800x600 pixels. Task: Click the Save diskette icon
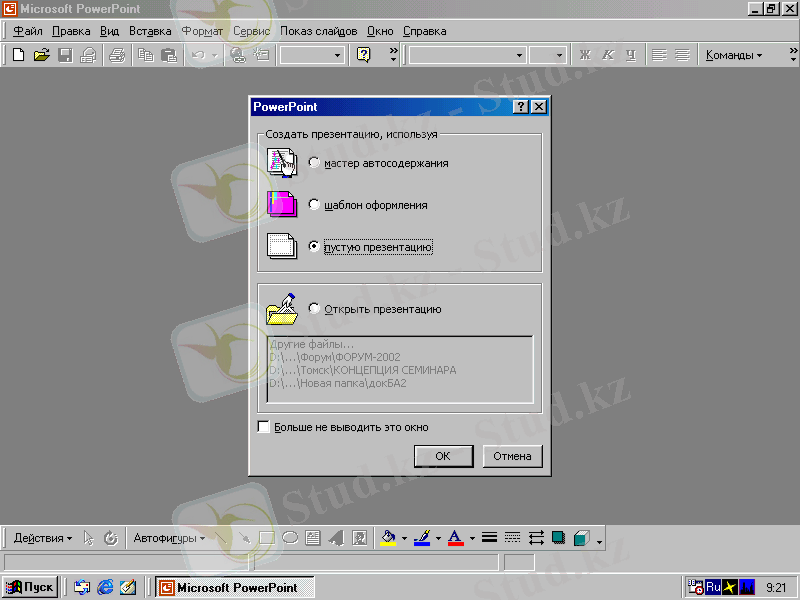[x=65, y=55]
